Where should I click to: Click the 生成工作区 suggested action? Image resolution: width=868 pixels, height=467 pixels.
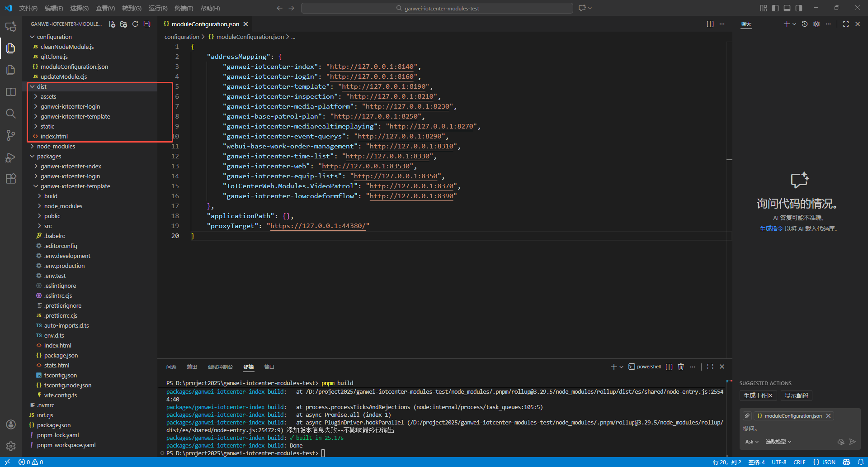point(758,396)
